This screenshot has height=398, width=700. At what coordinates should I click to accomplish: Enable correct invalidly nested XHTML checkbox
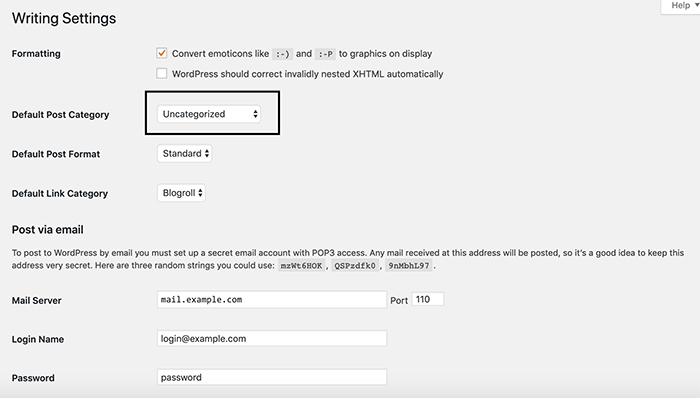click(x=162, y=73)
